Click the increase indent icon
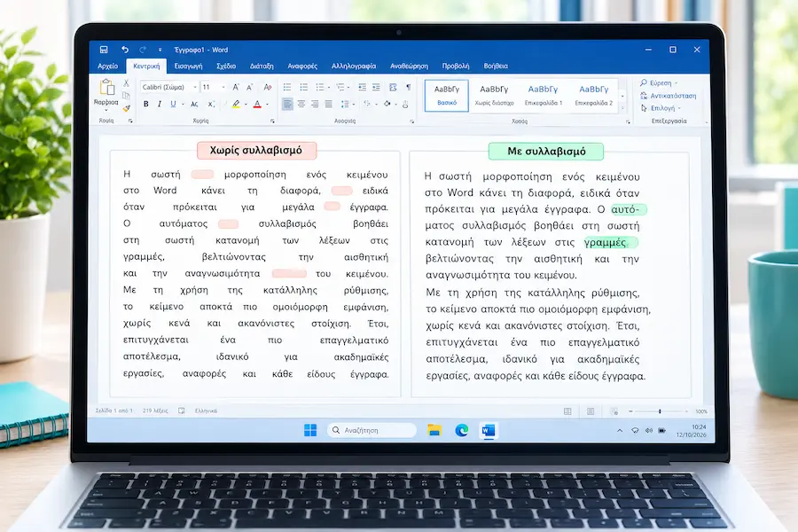Image resolution: width=798 pixels, height=532 pixels. point(376,87)
